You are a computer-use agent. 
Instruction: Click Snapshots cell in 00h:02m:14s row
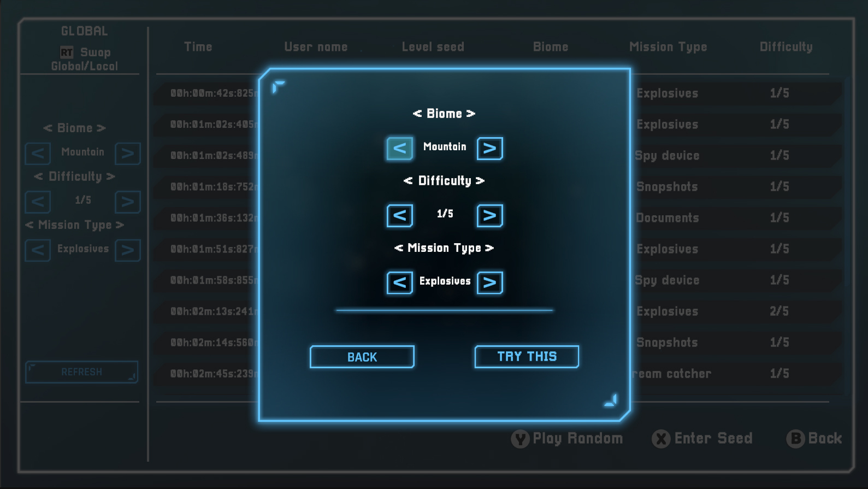pos(667,343)
